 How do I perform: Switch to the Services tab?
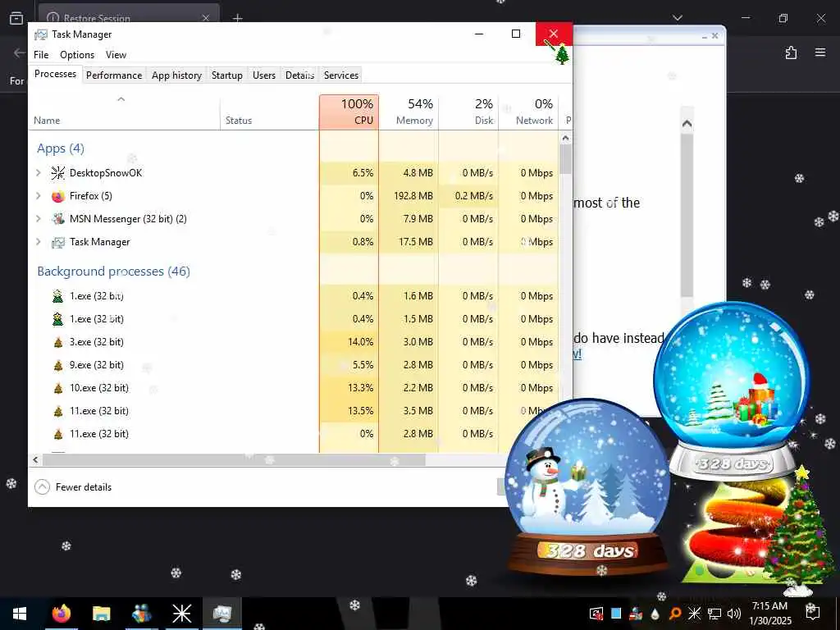coord(341,75)
